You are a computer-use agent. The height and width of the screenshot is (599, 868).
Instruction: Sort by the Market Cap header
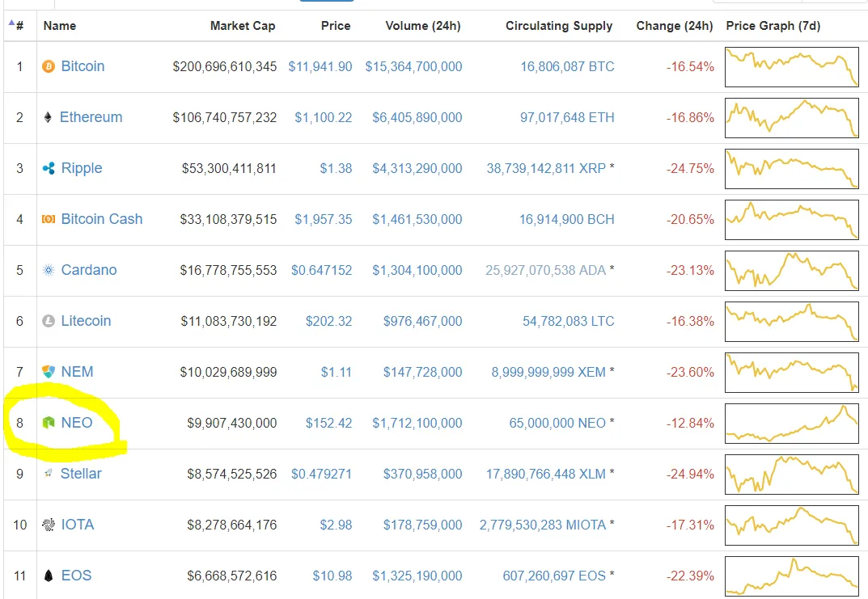click(243, 26)
